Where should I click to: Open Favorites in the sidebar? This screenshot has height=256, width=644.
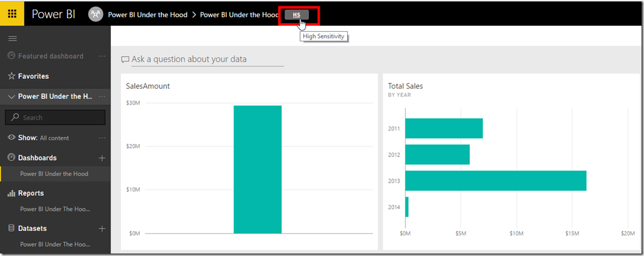point(33,76)
